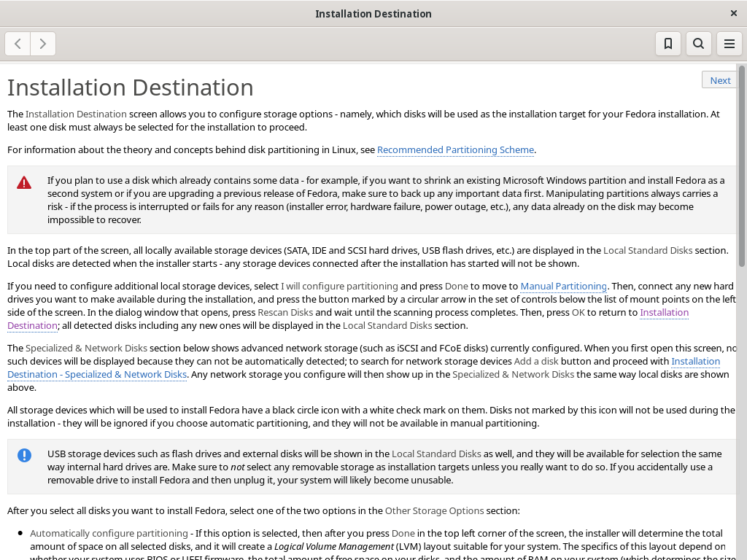Click 'Automatically configure partitioning' bullet text
This screenshot has height=560, width=747.
[109, 533]
